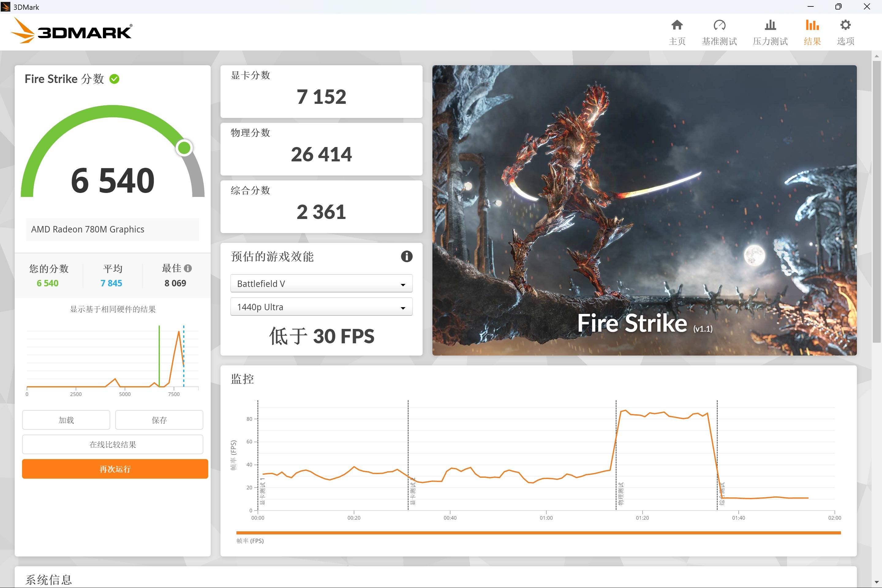The height and width of the screenshot is (588, 882).
Task: Click the 3DMark logo in header
Action: pyautogui.click(x=71, y=32)
